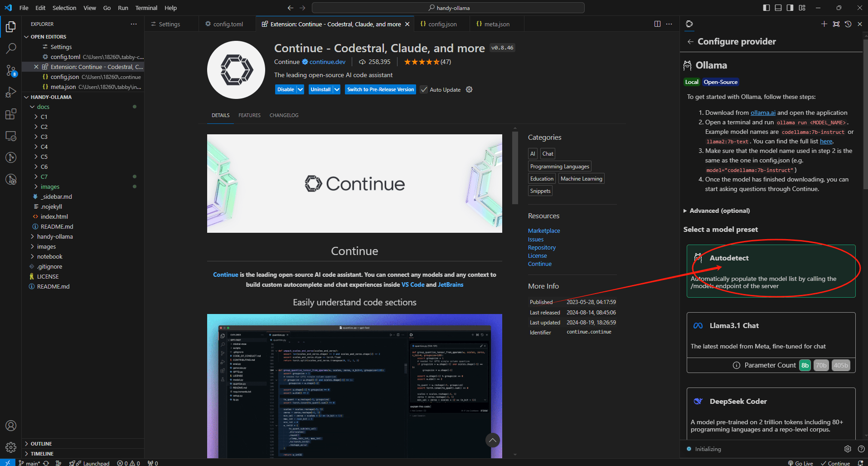The height and width of the screenshot is (466, 868).
Task: Click new session plus icon in Continue
Action: point(824,24)
